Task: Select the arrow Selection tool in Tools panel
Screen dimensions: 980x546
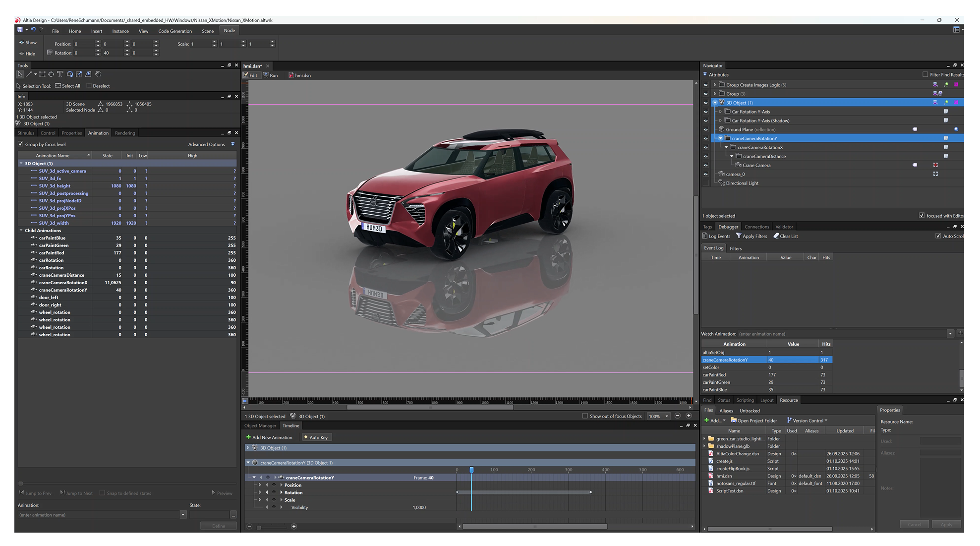Action: [x=20, y=74]
